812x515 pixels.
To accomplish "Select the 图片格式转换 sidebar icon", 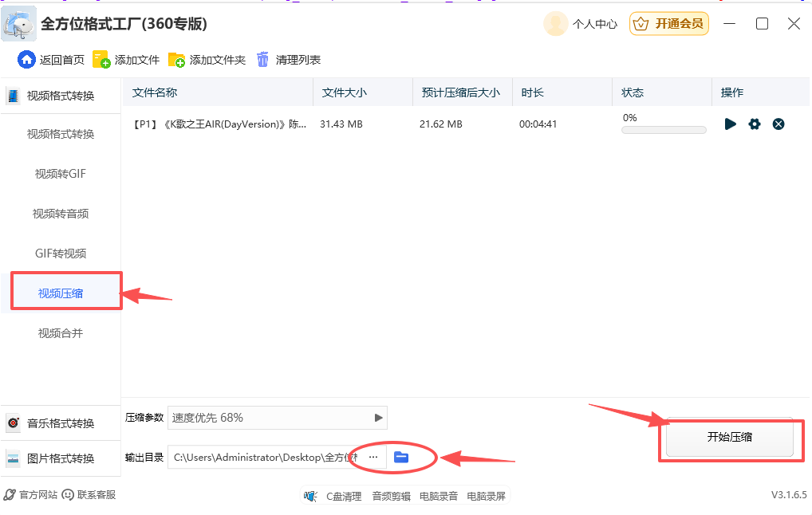I will pyautogui.click(x=14, y=459).
